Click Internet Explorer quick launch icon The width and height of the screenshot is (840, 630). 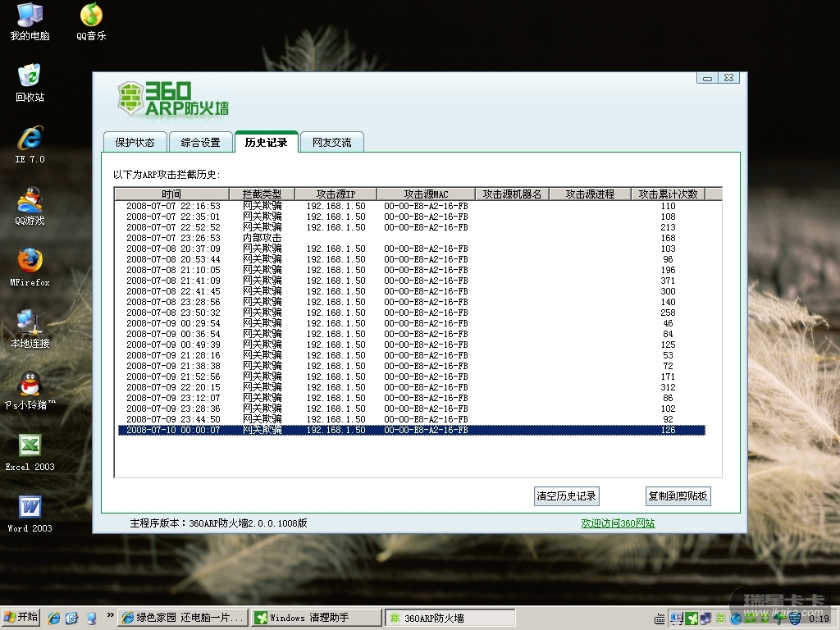(54, 619)
